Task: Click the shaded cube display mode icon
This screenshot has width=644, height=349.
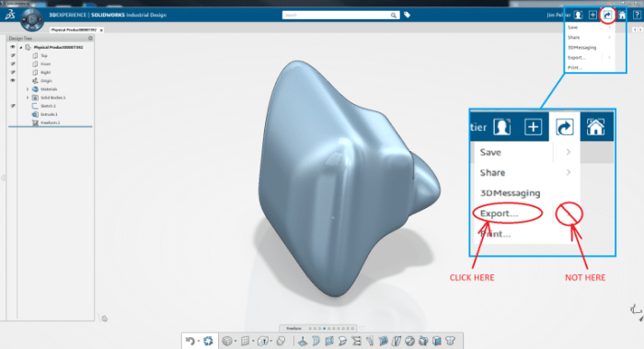Action: point(226,341)
